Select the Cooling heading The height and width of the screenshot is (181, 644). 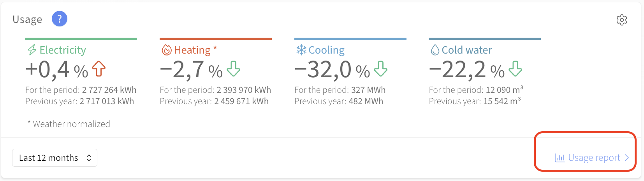click(x=326, y=50)
